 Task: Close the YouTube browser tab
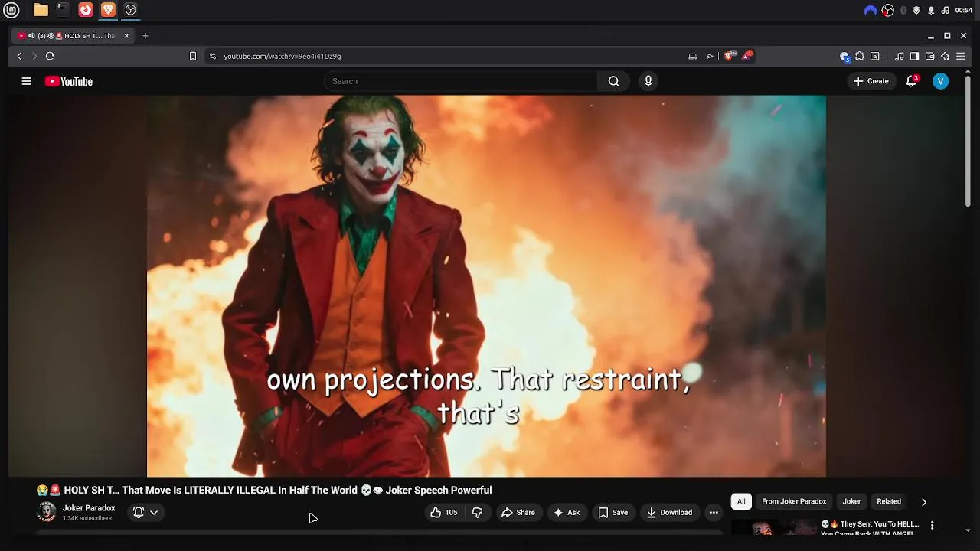(x=127, y=36)
